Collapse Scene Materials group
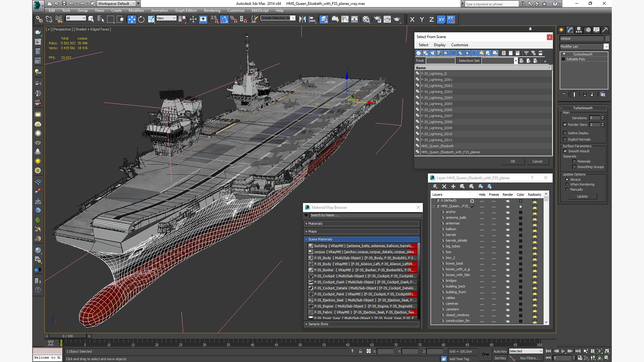The height and width of the screenshot is (362, 644). (362, 239)
